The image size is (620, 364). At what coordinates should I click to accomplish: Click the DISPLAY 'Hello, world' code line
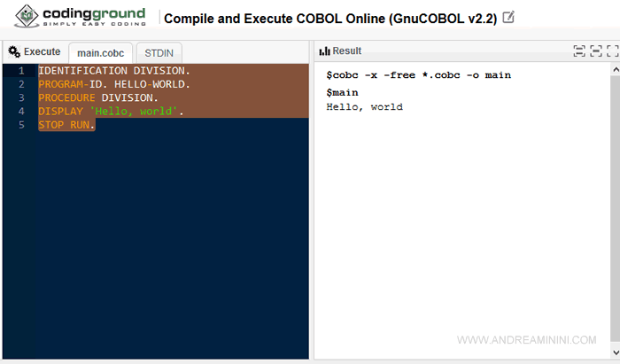pyautogui.click(x=111, y=112)
